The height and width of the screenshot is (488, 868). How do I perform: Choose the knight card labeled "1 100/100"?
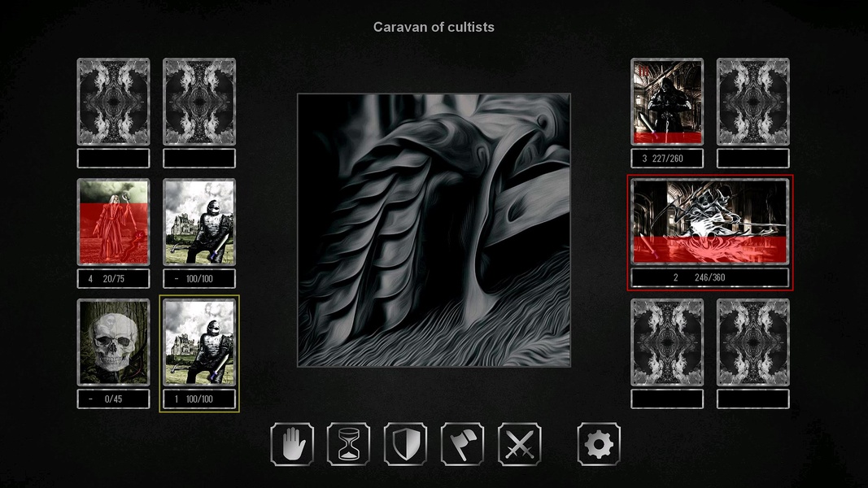[199, 342]
